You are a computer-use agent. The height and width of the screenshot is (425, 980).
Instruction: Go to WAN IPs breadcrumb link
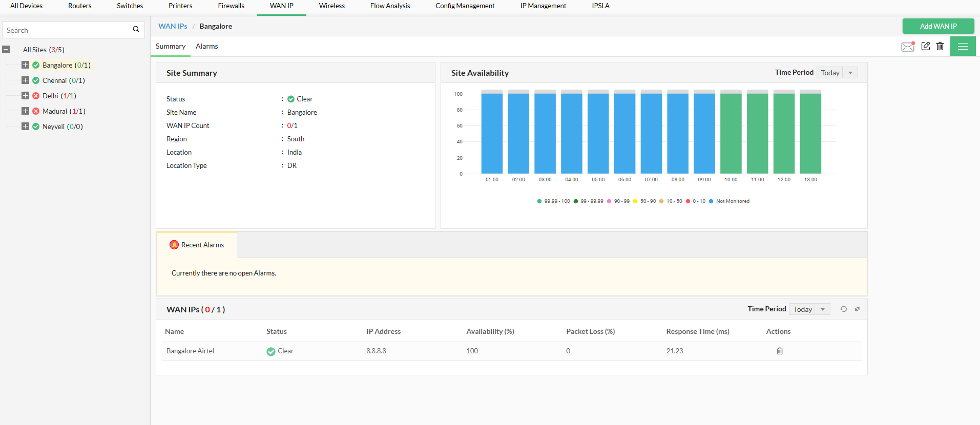tap(173, 26)
